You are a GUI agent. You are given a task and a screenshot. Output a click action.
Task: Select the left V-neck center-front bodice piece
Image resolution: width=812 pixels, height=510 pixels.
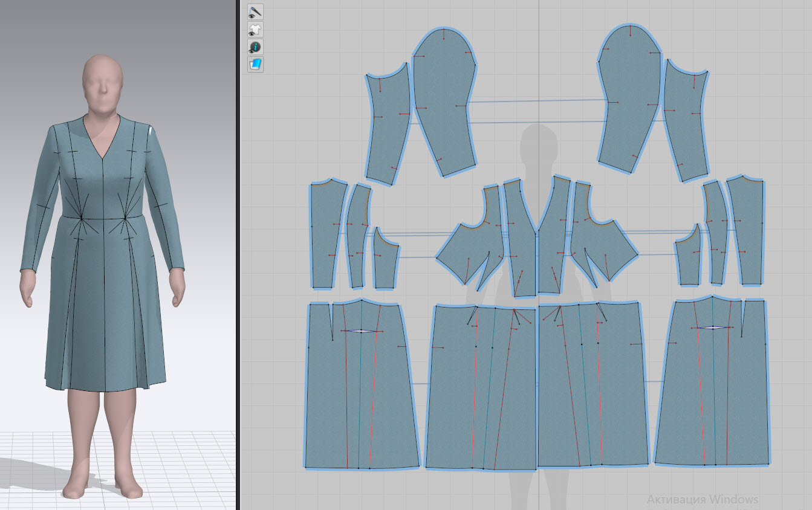pos(519,242)
